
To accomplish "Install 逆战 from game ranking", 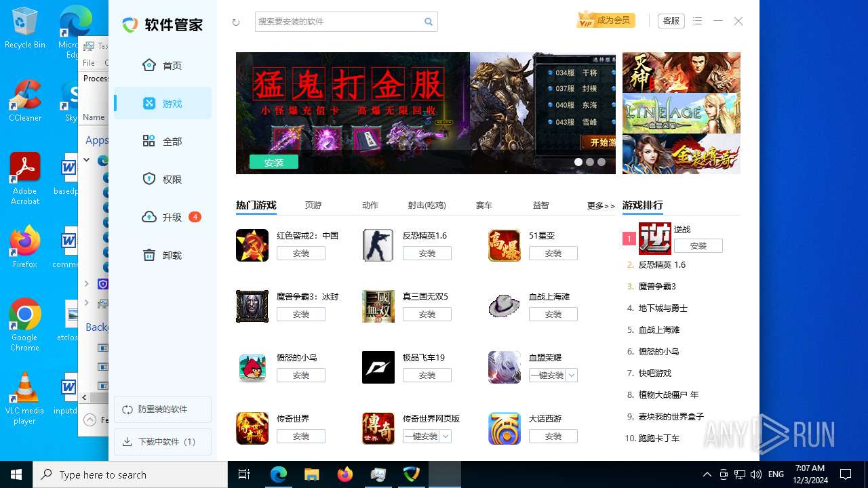I will (x=698, y=245).
